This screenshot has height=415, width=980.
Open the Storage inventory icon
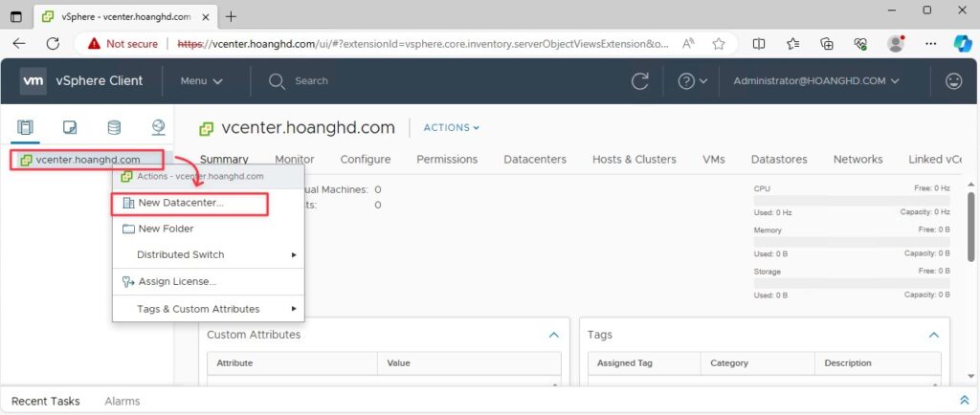(x=114, y=127)
